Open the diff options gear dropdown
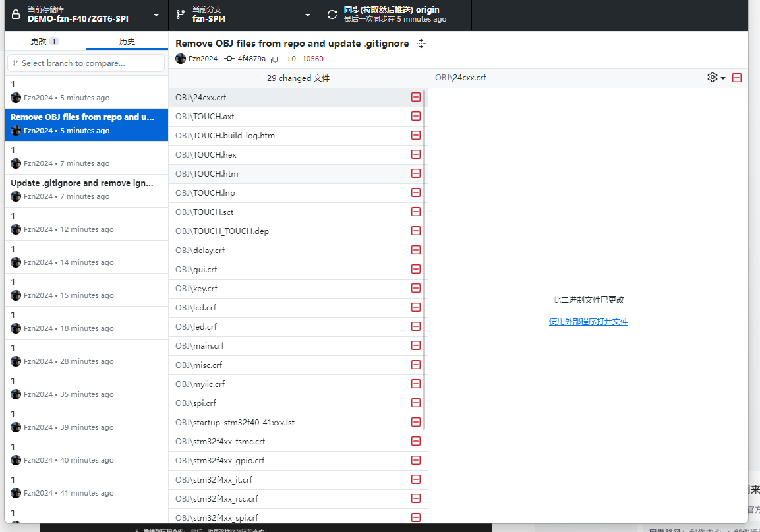760x532 pixels. pos(714,77)
